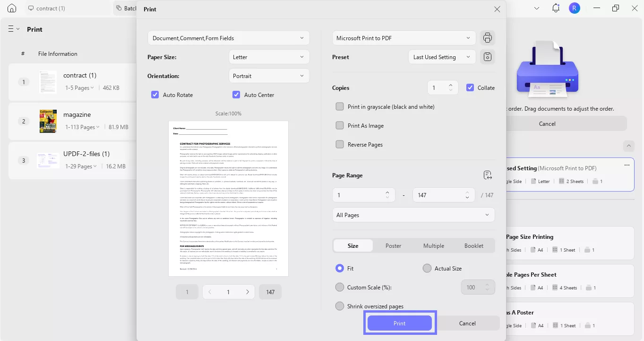Click the File Information column header
The height and width of the screenshot is (341, 644).
coord(58,53)
